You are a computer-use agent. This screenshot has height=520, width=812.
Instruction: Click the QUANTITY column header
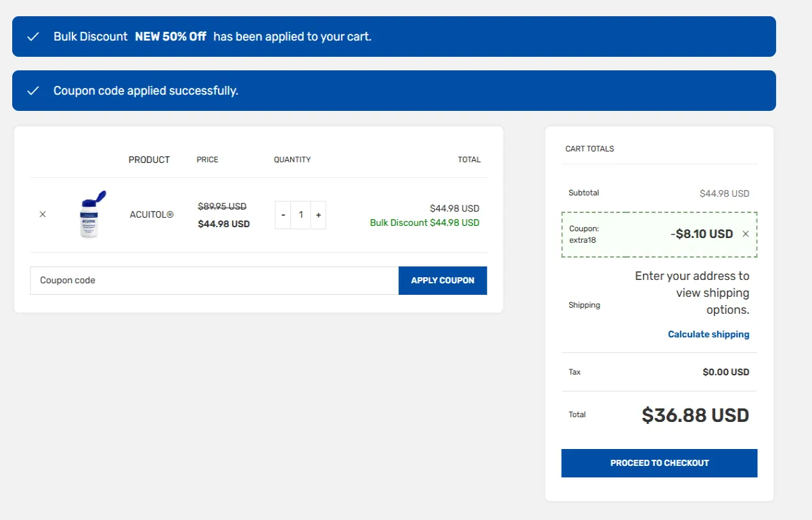[292, 160]
